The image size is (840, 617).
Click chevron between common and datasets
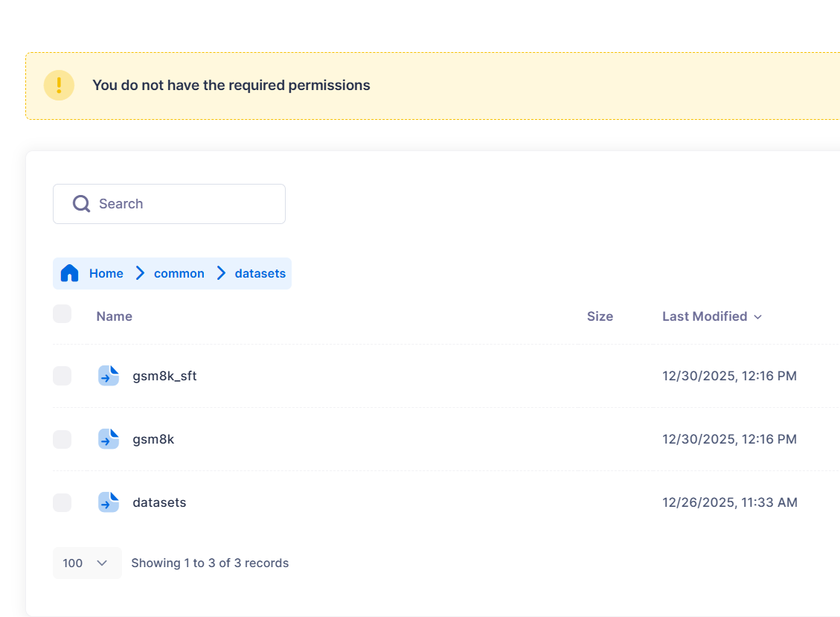(x=220, y=273)
